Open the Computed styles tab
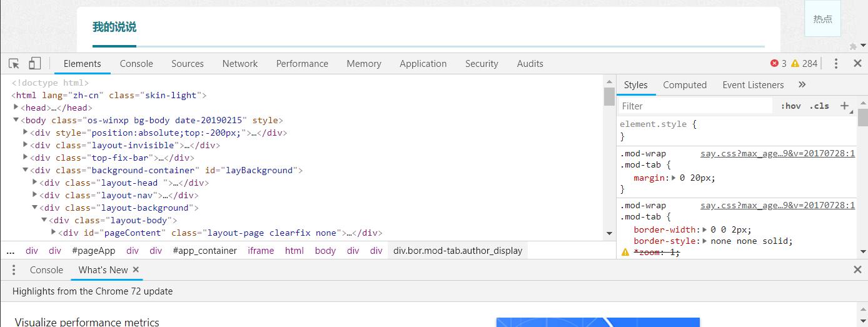 click(x=684, y=85)
